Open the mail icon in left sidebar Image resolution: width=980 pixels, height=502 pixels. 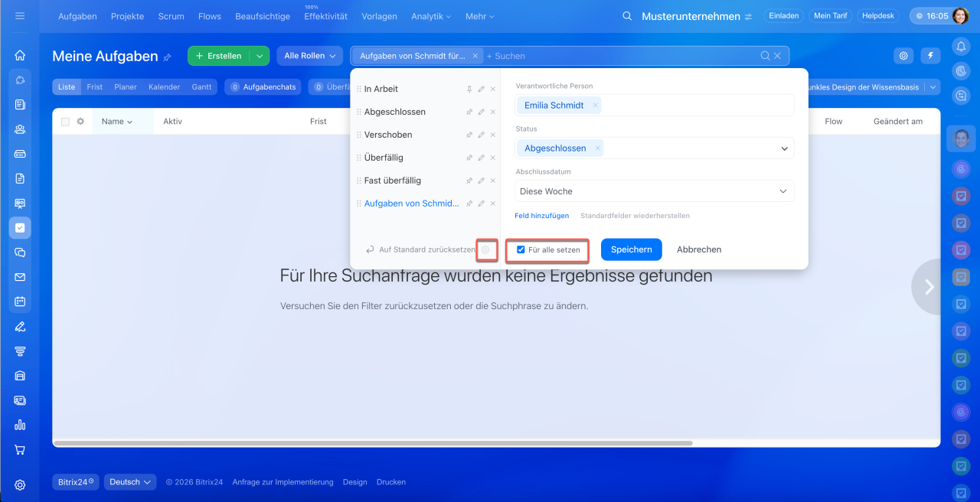coord(20,277)
